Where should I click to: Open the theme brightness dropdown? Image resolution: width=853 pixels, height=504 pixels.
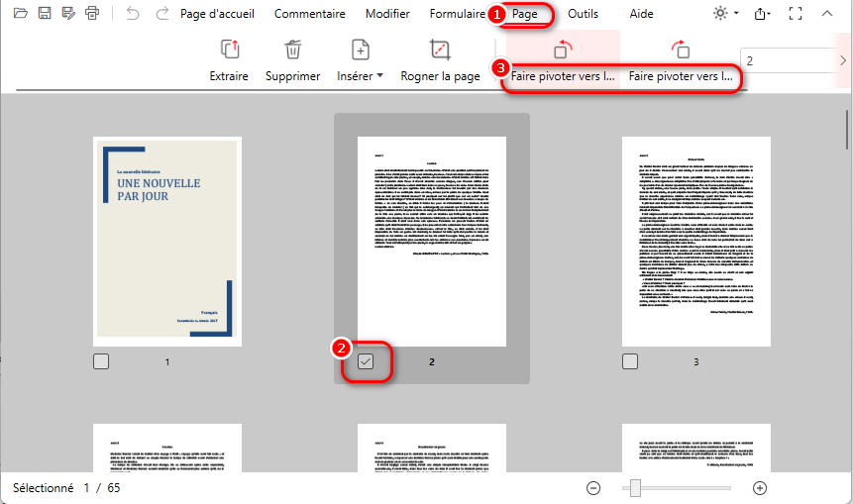(726, 13)
